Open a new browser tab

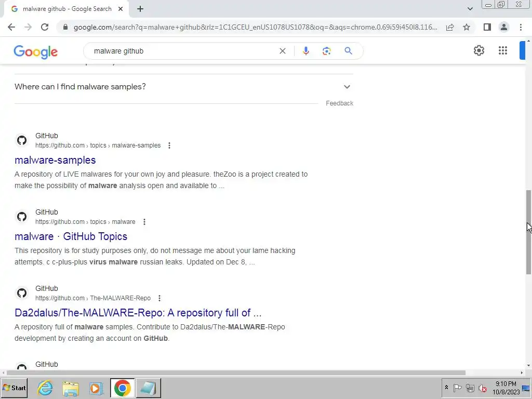tap(140, 9)
